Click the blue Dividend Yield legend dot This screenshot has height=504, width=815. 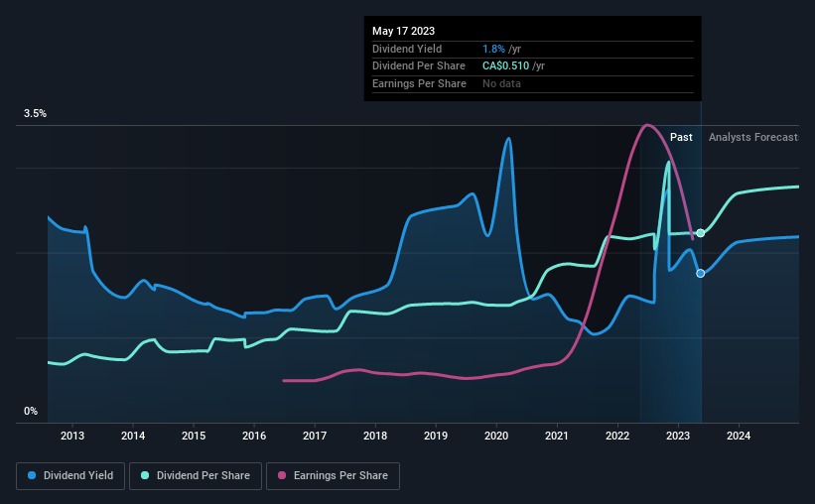(32, 475)
